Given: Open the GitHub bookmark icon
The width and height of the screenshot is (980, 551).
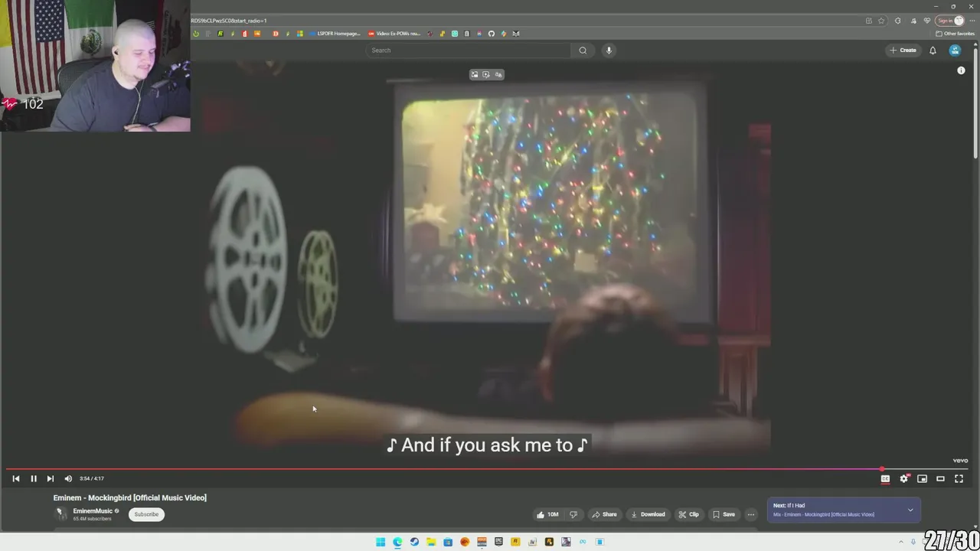Looking at the screenshot, I should click(492, 34).
